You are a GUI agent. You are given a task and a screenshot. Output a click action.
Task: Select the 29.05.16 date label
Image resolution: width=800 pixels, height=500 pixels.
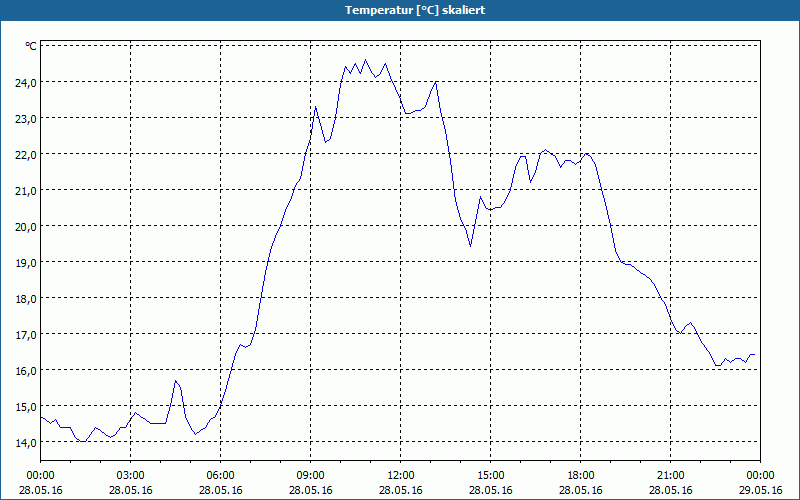(x=760, y=490)
